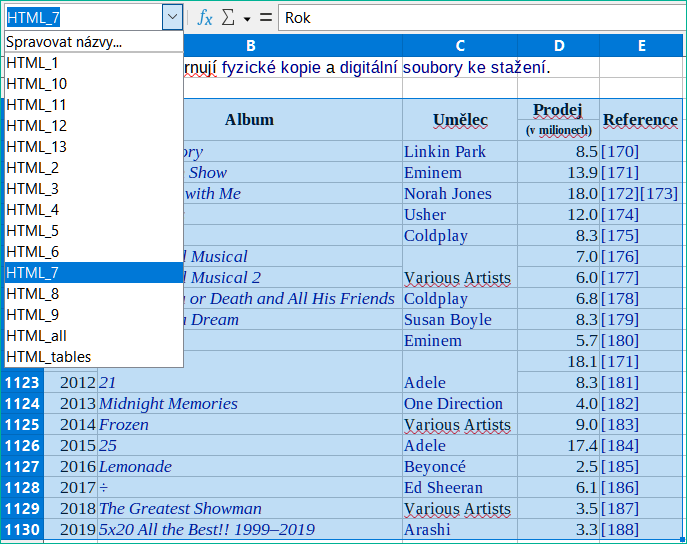
Task: Click the equals Formula icon
Action: pyautogui.click(x=266, y=18)
